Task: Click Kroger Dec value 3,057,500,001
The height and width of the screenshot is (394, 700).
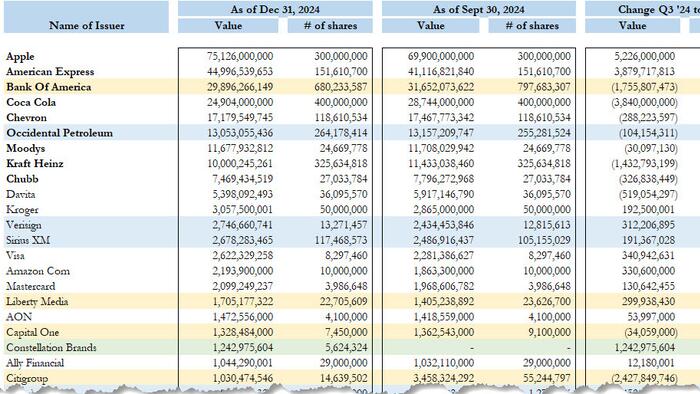Action: (242, 209)
